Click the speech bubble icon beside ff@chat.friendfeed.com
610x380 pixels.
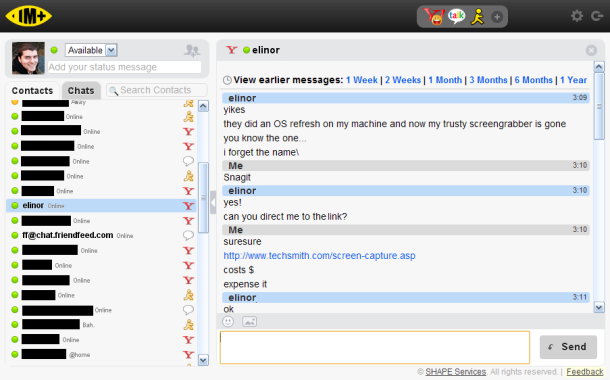click(188, 235)
